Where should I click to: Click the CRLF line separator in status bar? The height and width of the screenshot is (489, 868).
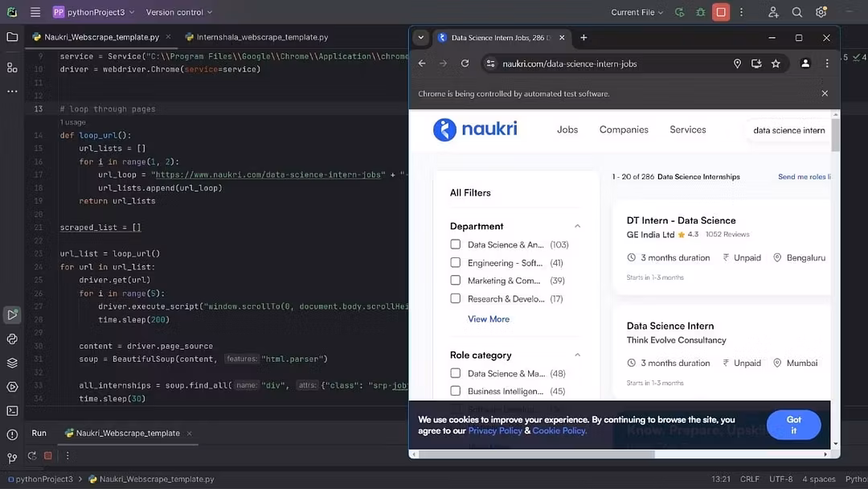[x=750, y=479]
